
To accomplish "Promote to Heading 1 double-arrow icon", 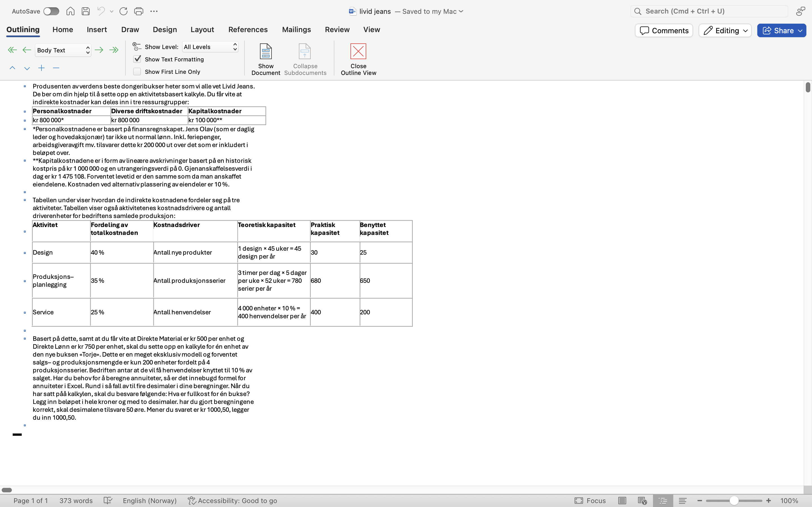I will [x=12, y=50].
